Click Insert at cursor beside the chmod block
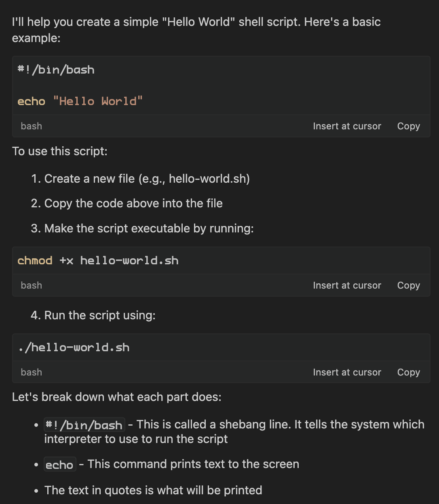439x504 pixels. [347, 285]
